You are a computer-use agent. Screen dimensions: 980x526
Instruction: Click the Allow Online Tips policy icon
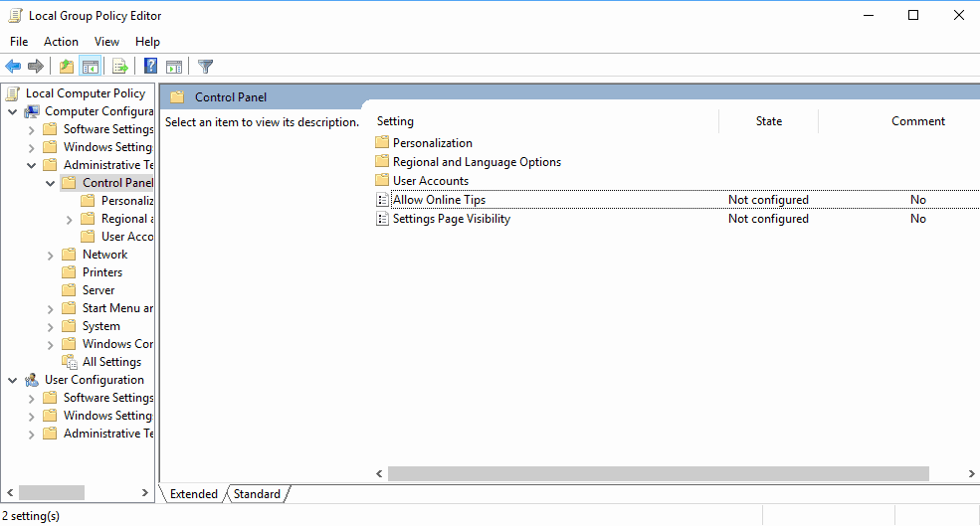[x=382, y=200]
